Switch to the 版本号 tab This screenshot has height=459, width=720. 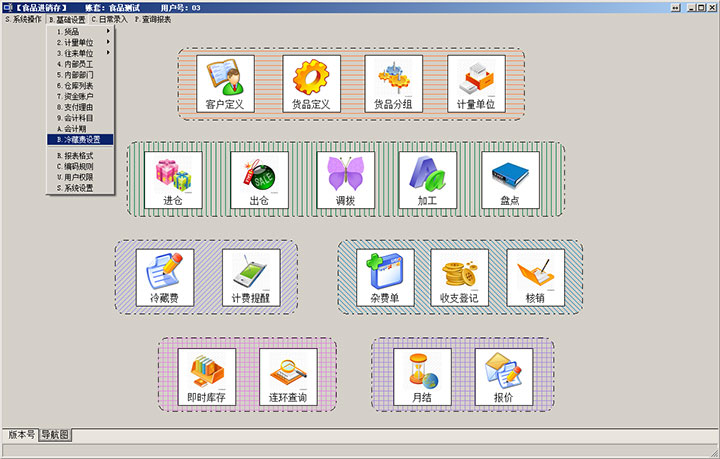pos(21,435)
